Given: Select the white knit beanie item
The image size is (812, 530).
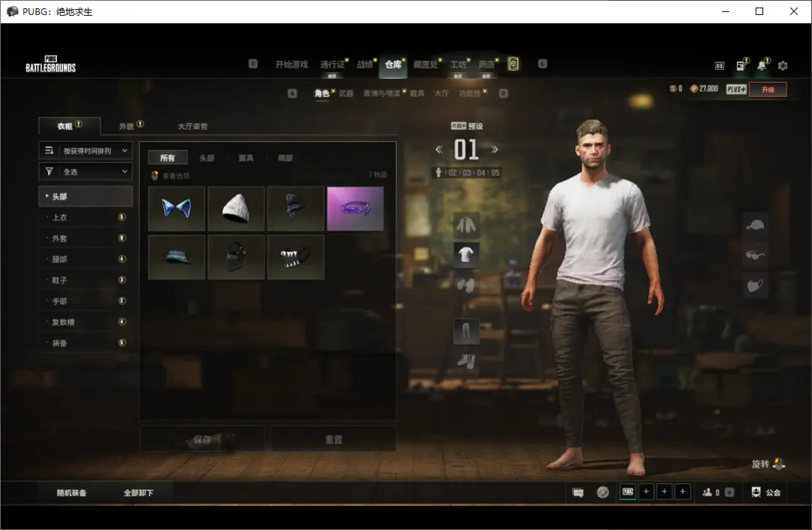Looking at the screenshot, I should tap(236, 208).
